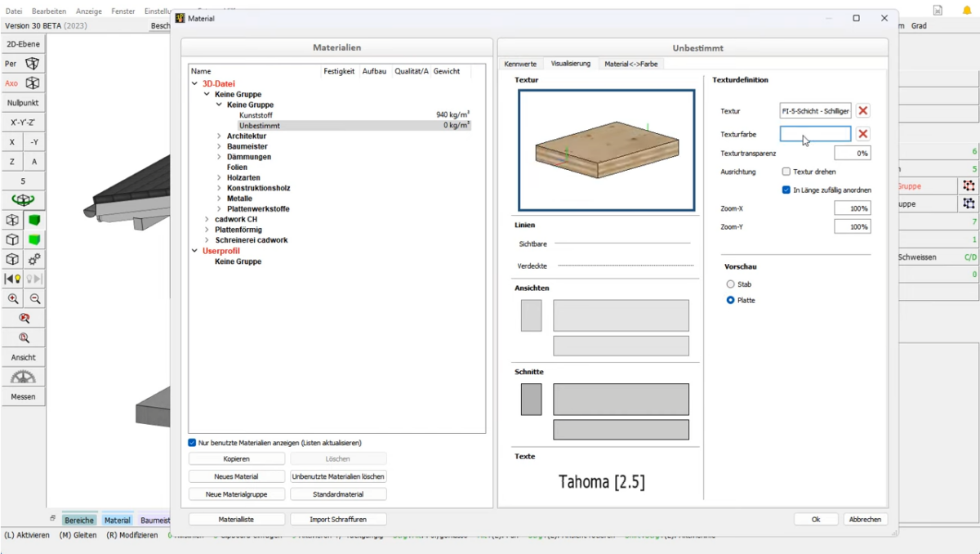This screenshot has height=554, width=980.
Task: Click the Neues Material button
Action: (x=236, y=476)
